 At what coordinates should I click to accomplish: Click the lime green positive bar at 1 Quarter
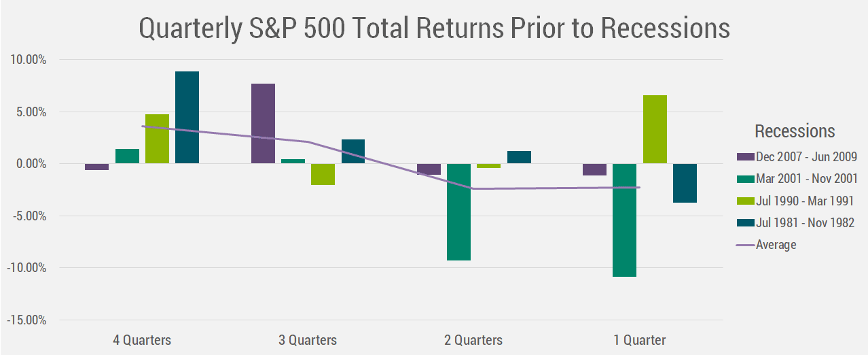[x=655, y=129]
